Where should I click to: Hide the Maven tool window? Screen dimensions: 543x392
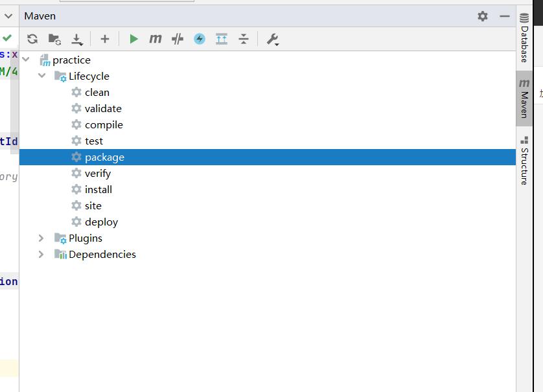coord(505,16)
